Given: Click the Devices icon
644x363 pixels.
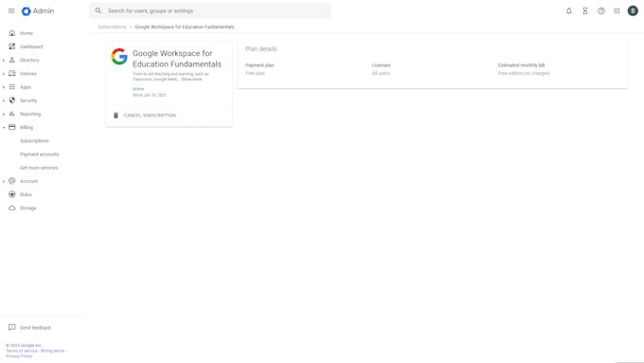Looking at the screenshot, I should click(12, 74).
